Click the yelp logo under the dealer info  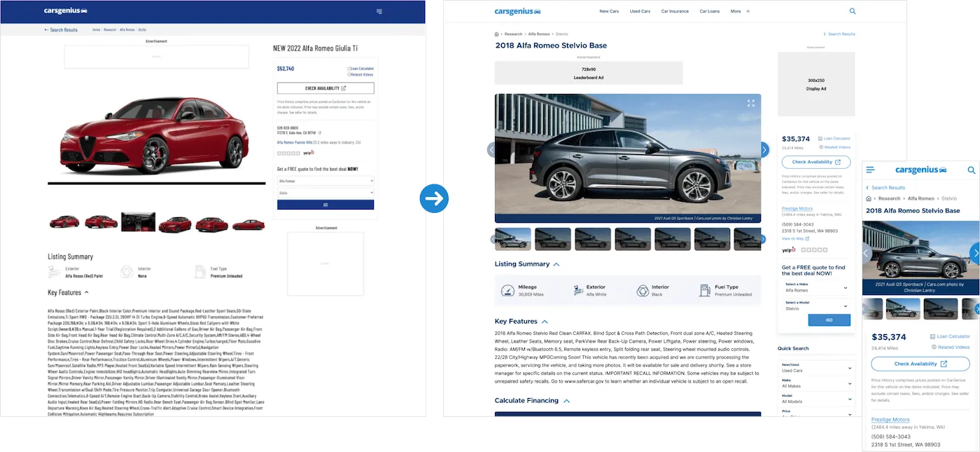click(788, 249)
